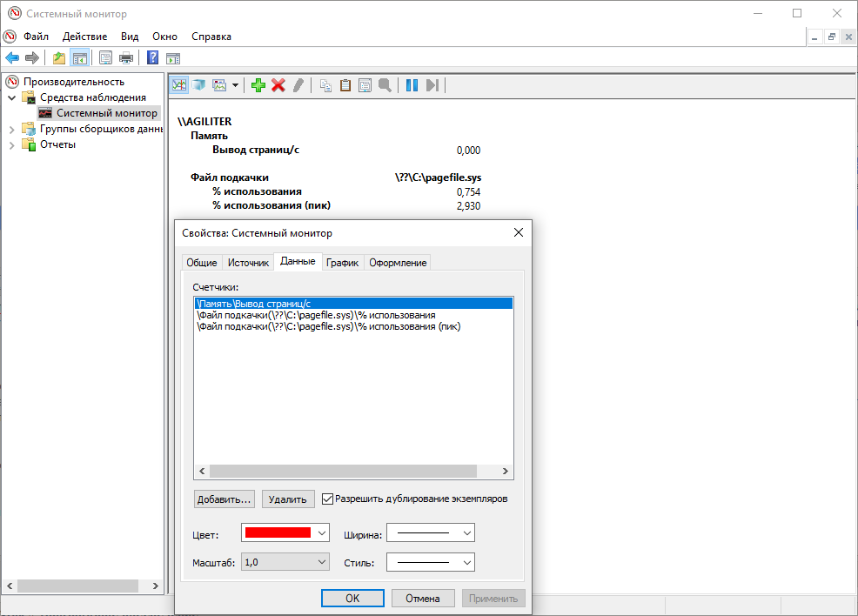Click right arrow of counters list scrollbar
The height and width of the screenshot is (616, 858).
pos(505,471)
